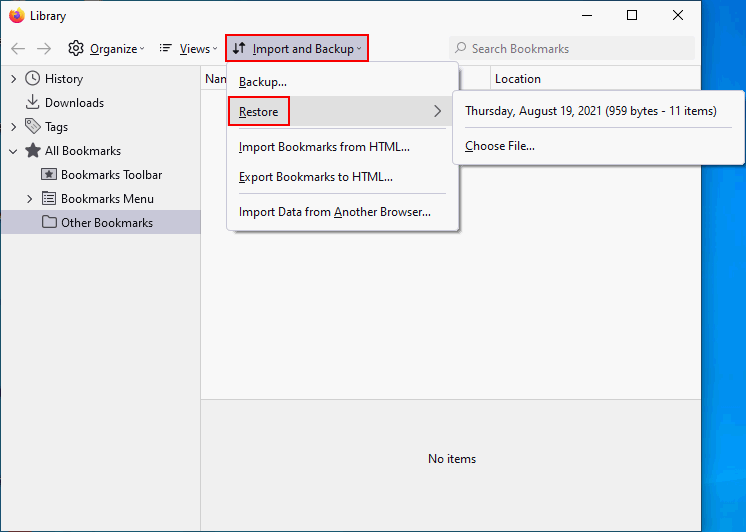Close the Library window
Viewport: 746px width, 532px height.
(x=678, y=16)
